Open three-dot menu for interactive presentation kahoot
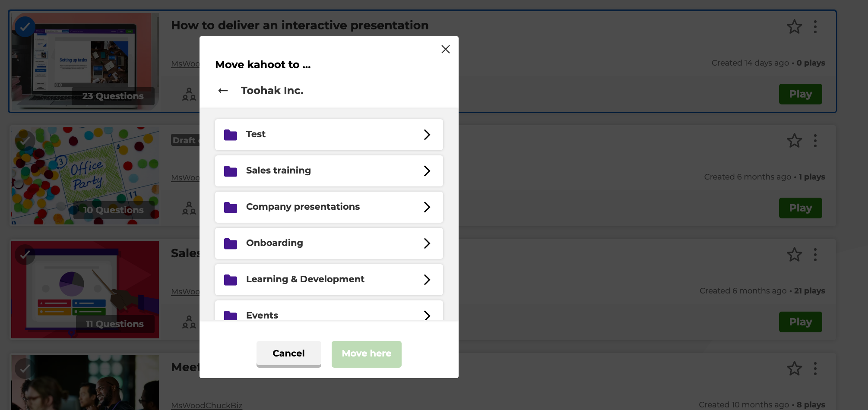 tap(815, 27)
